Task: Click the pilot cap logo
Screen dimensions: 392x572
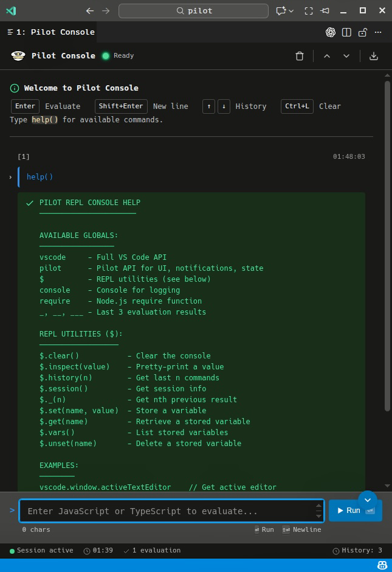Action: [x=18, y=56]
